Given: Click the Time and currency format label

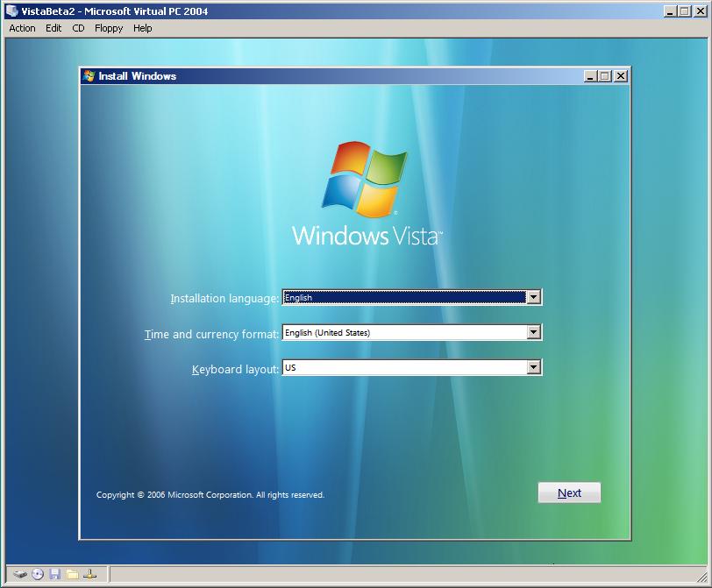Looking at the screenshot, I should 211,335.
